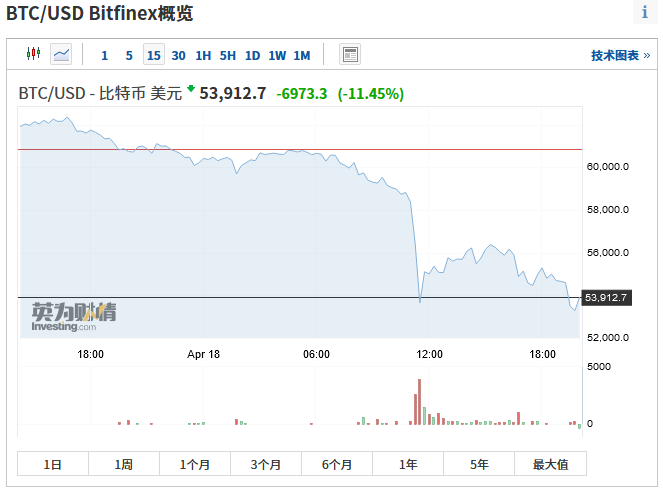
Task: Select the 30-minute interval
Action: 178,55
